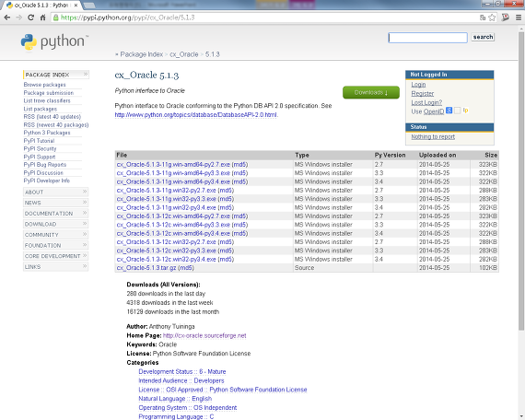The height and width of the screenshot is (420, 525).
Task: Click the green Downloads button
Action: coord(371,92)
